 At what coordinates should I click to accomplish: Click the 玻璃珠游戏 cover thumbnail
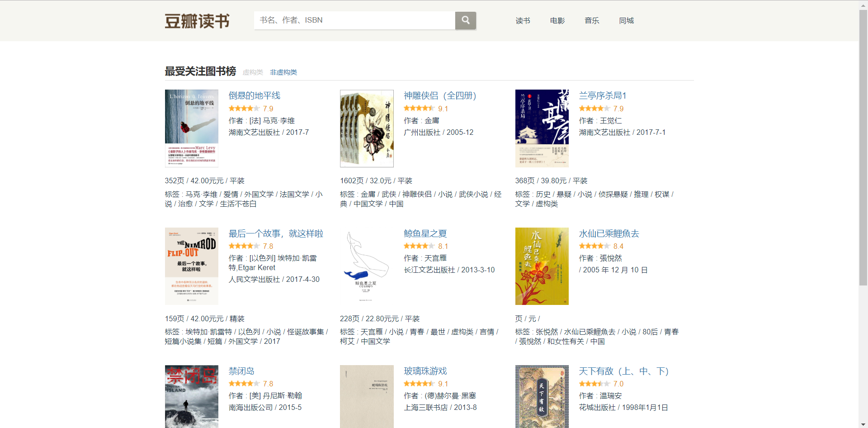(x=367, y=397)
